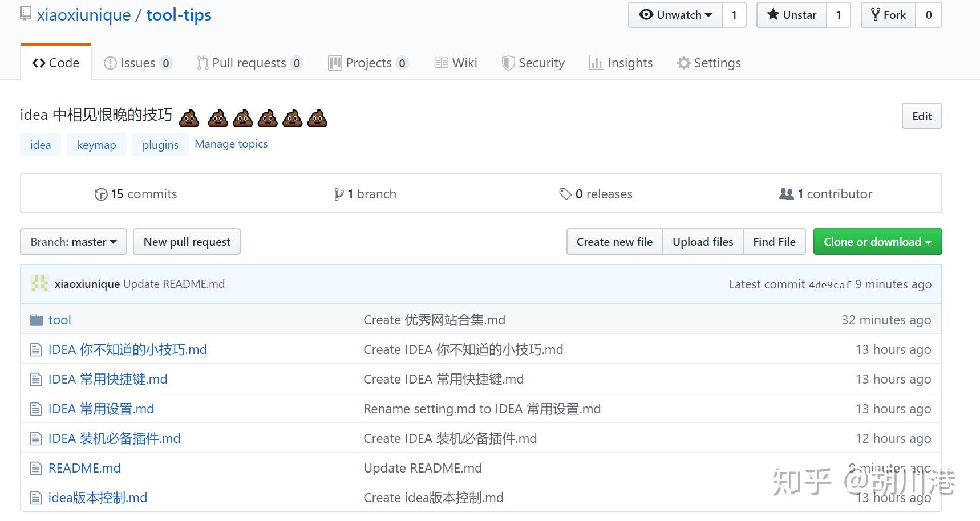
Task: Open the Unwatch dropdown
Action: point(675,15)
